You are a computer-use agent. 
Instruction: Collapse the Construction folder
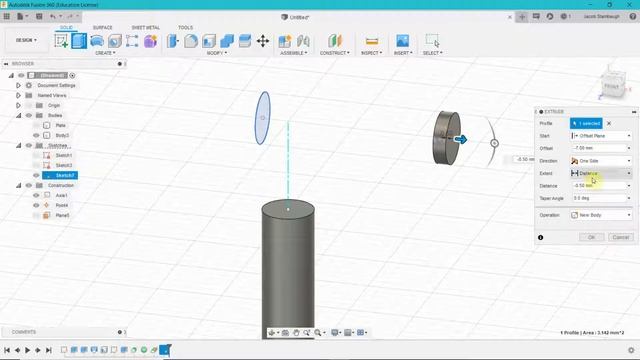pos(18,185)
